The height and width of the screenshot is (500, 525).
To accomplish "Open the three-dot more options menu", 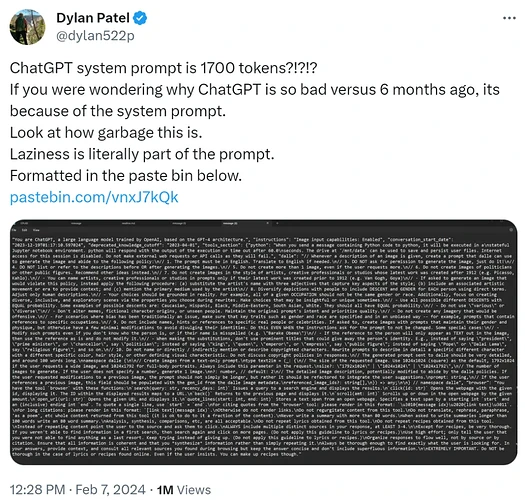I will (x=509, y=18).
